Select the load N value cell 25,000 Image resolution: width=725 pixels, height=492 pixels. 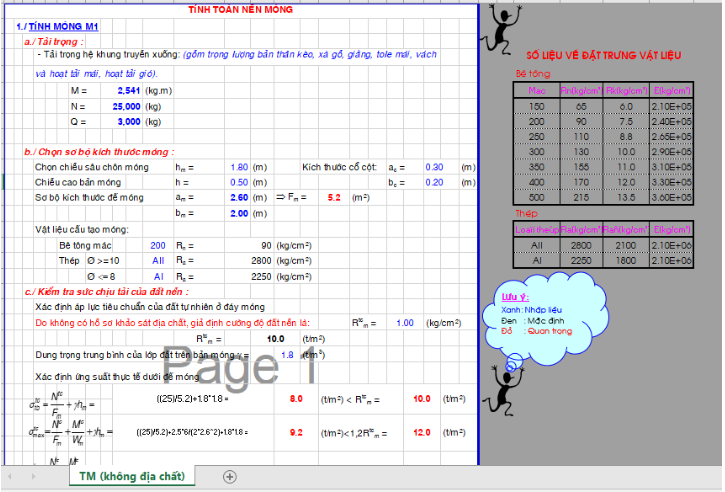click(126, 105)
